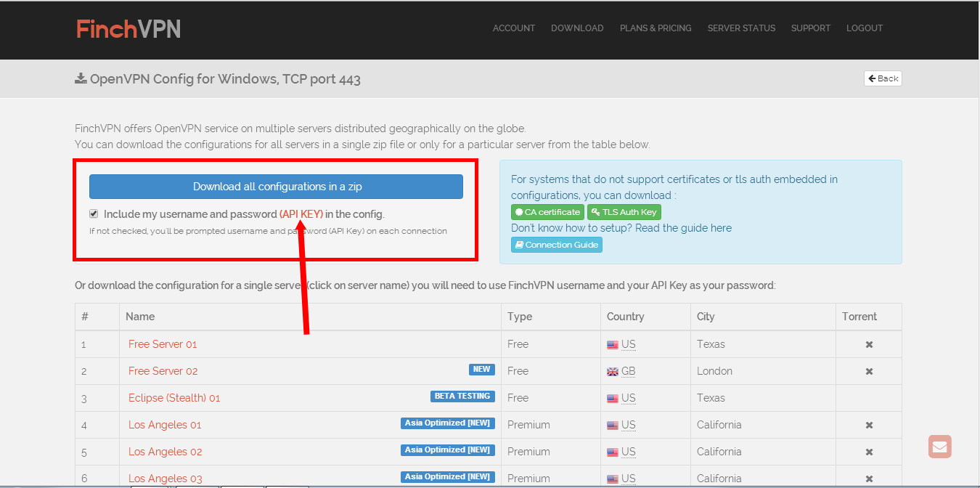The height and width of the screenshot is (488, 980).
Task: Download the TLS Auth Key
Action: tap(624, 212)
